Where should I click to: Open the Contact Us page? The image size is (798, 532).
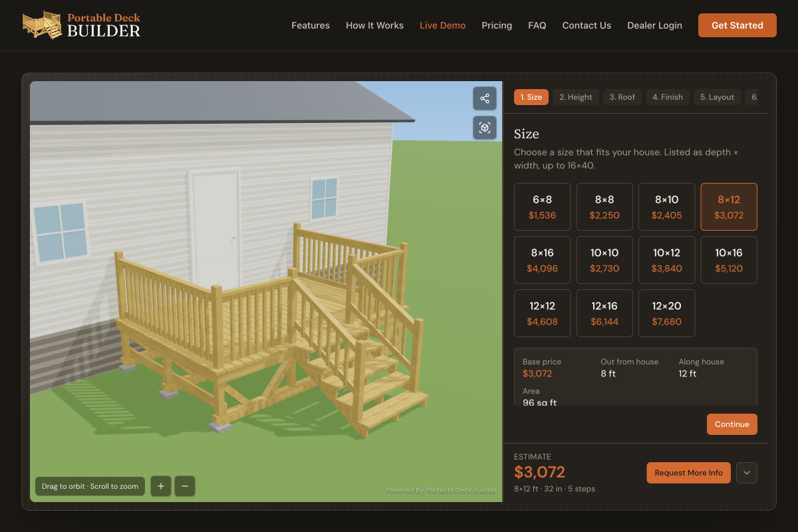tap(587, 25)
